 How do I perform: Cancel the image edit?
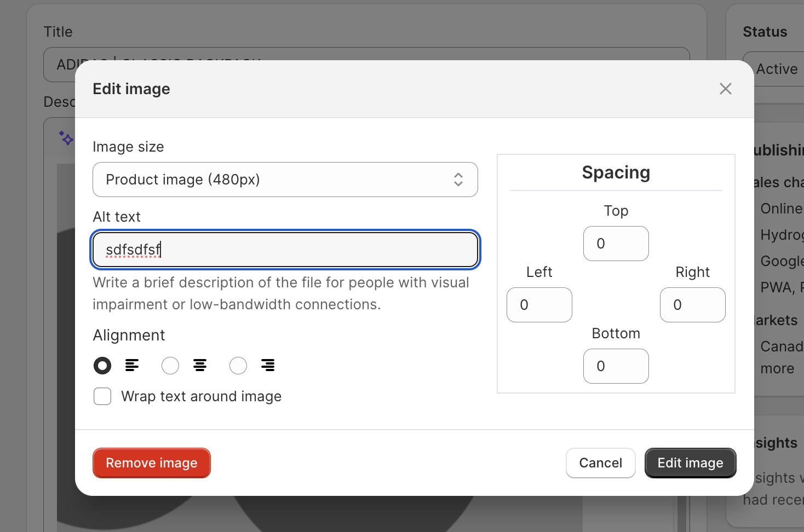(601, 463)
